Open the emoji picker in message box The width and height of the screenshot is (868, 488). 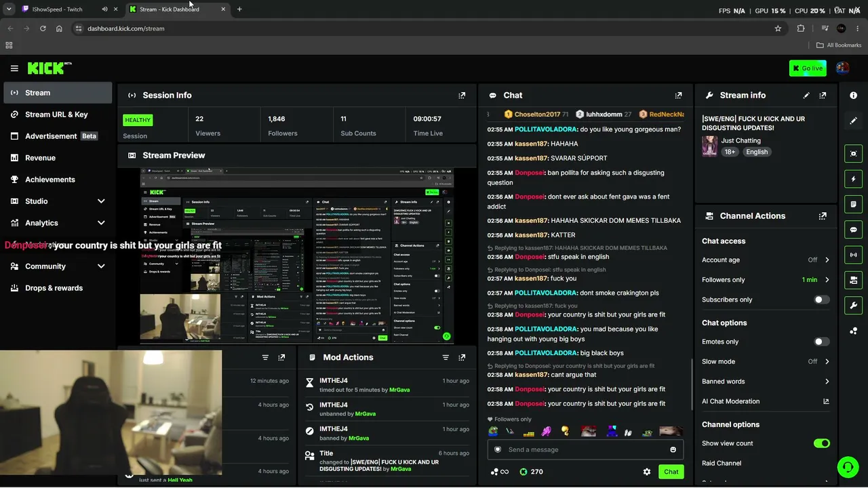(x=673, y=449)
